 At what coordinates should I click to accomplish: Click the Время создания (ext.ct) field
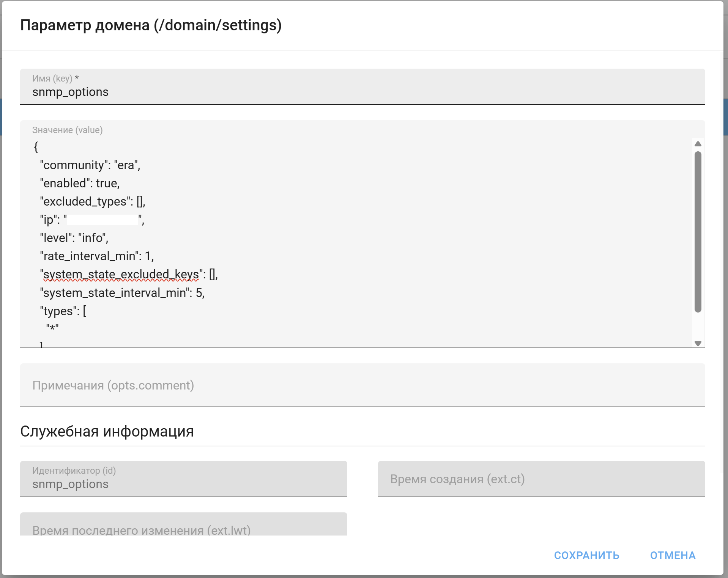541,479
